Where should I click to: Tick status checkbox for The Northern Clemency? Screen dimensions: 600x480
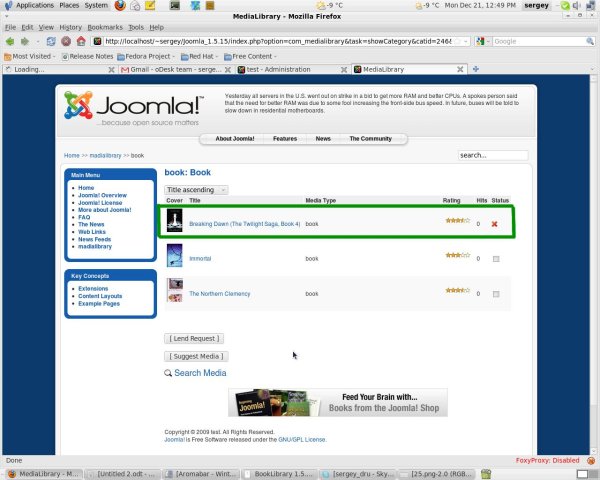pos(496,294)
